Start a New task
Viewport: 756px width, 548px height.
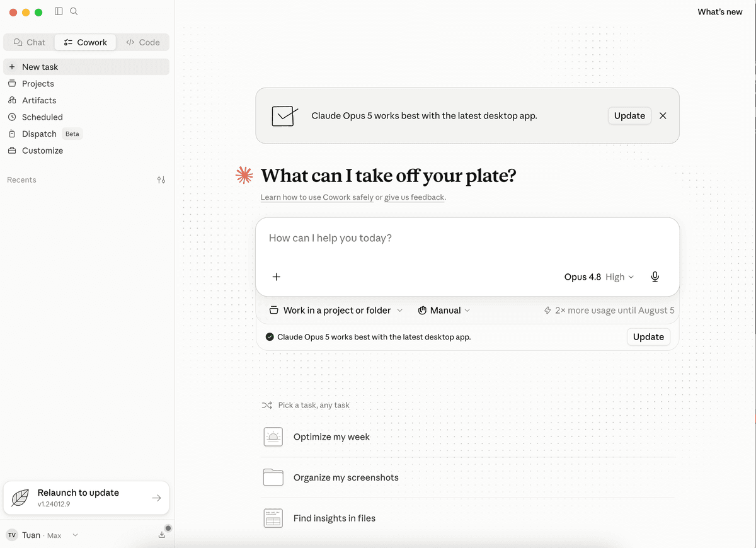pyautogui.click(x=86, y=67)
